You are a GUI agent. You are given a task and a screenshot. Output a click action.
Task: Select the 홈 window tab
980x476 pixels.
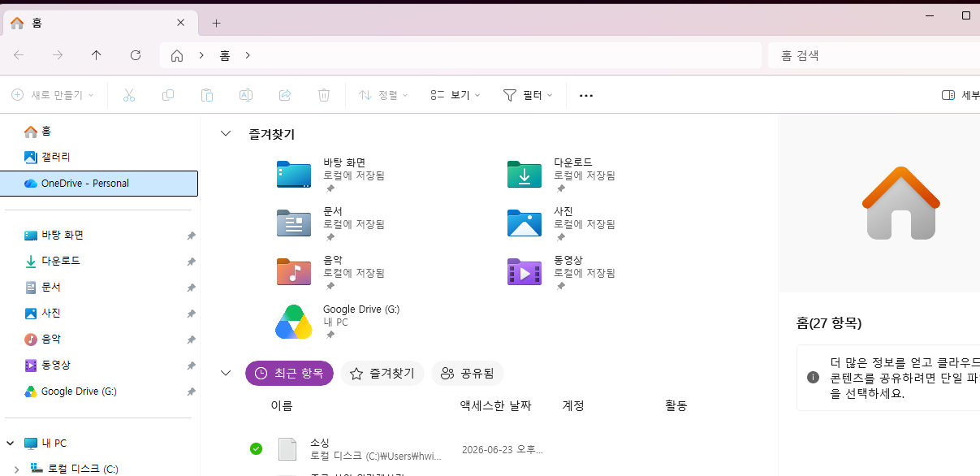(x=101, y=23)
